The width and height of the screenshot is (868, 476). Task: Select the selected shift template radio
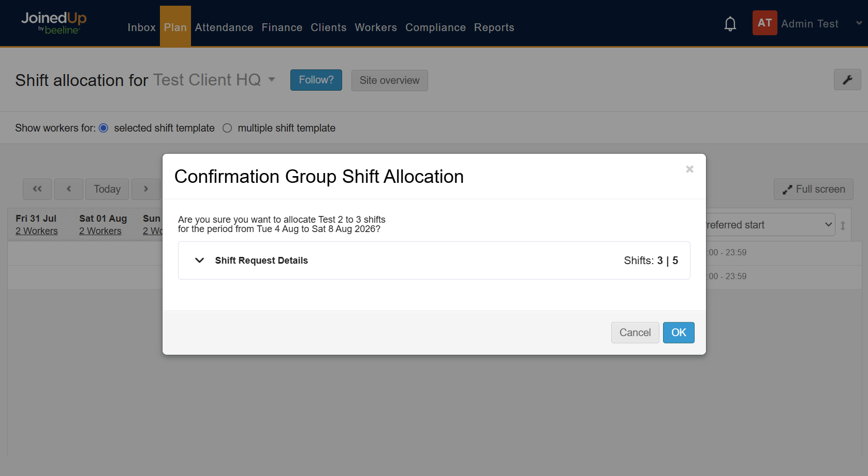(x=104, y=128)
